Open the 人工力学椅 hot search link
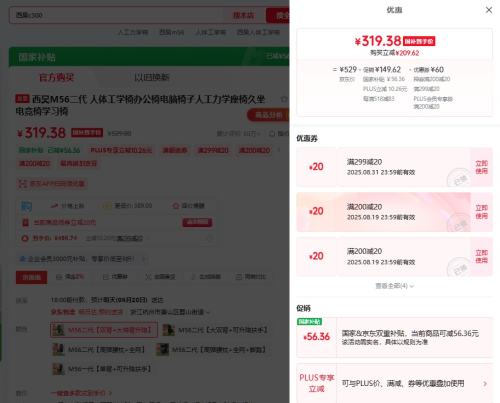Viewport: 500px width, 403px height. point(133,32)
